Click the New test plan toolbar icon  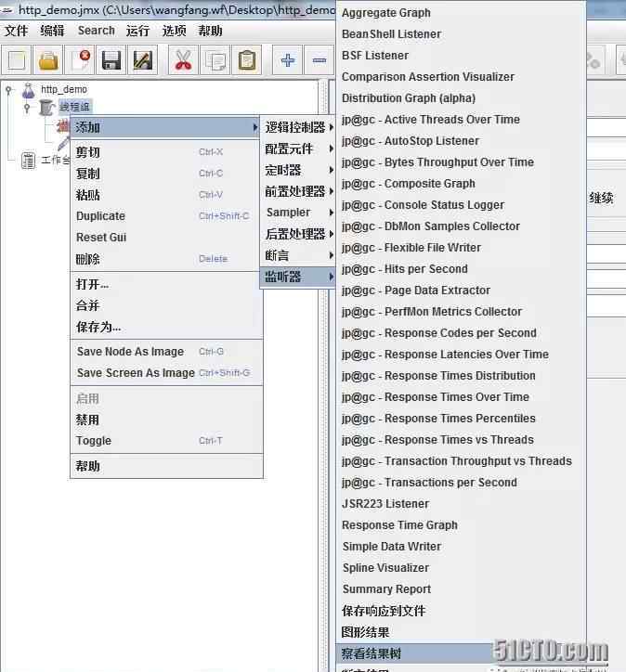pos(17,60)
